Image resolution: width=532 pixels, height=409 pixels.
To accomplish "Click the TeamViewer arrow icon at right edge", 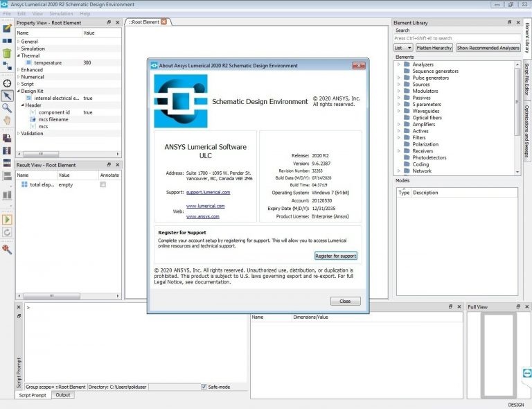I will (x=527, y=374).
